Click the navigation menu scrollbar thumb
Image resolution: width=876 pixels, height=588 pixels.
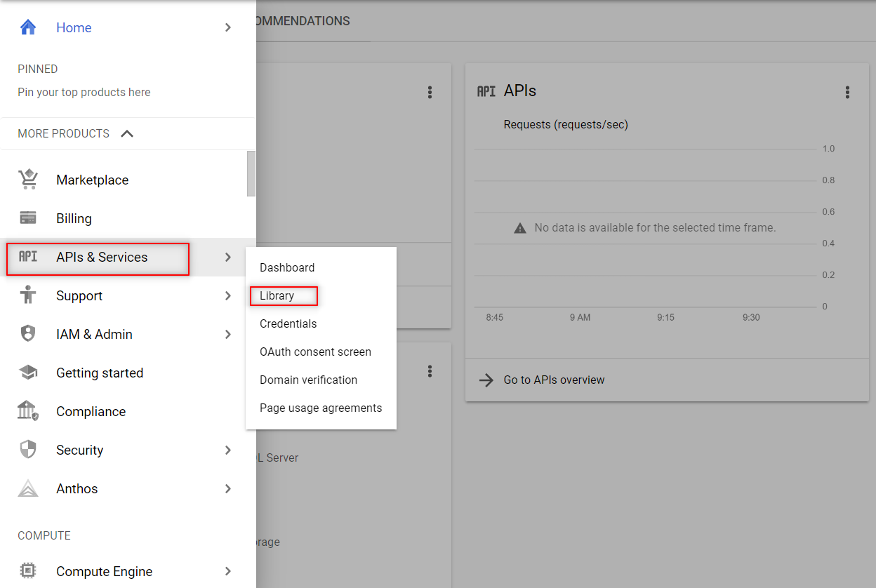tap(251, 173)
